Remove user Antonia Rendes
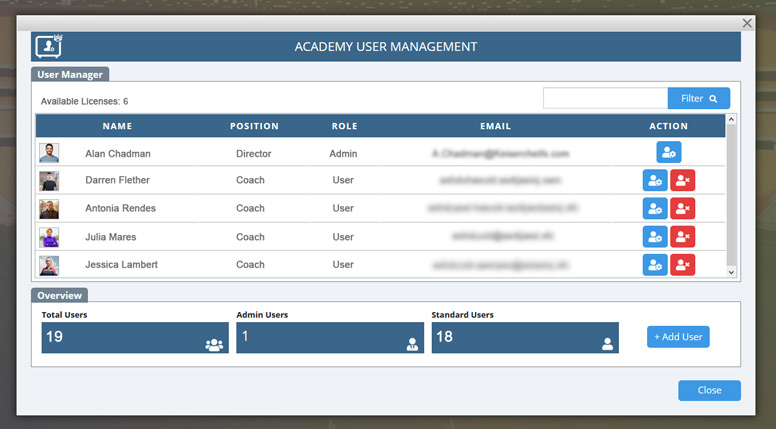 (682, 209)
